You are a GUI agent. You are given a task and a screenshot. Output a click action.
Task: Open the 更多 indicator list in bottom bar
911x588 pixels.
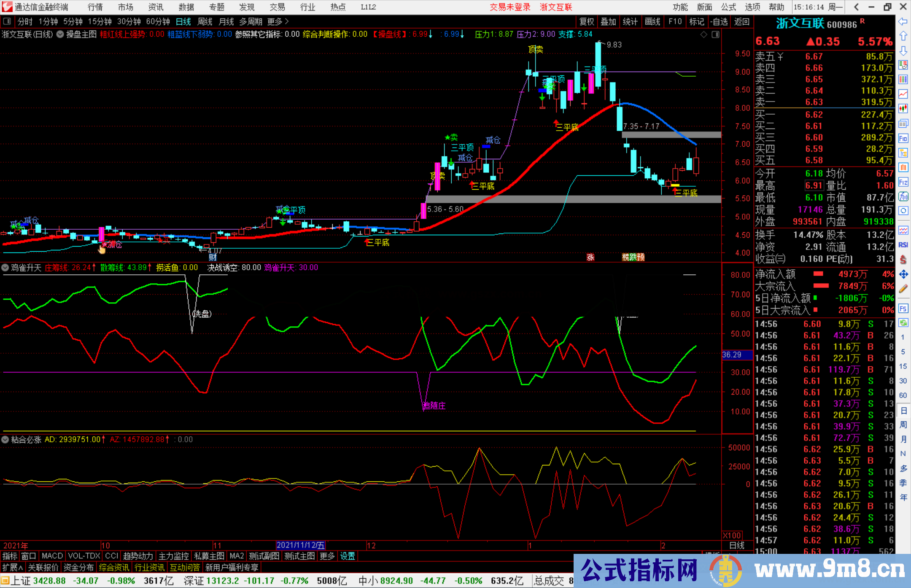(x=327, y=556)
